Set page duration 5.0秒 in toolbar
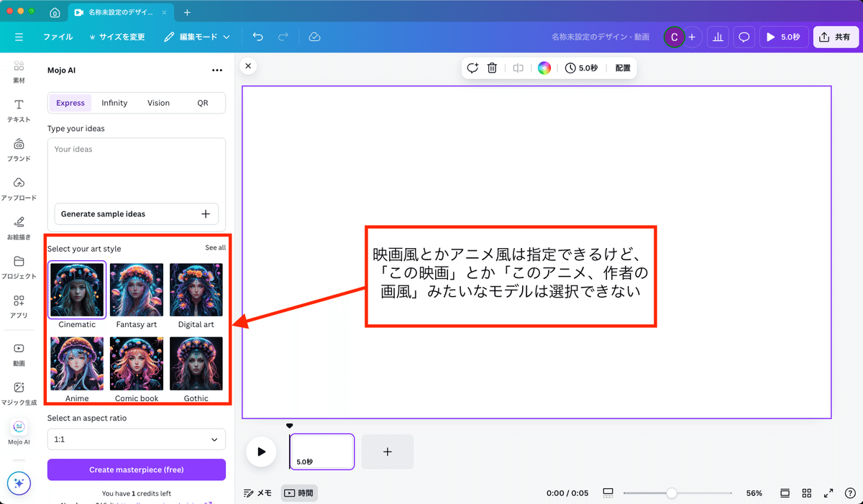Image resolution: width=863 pixels, height=504 pixels. (x=582, y=68)
